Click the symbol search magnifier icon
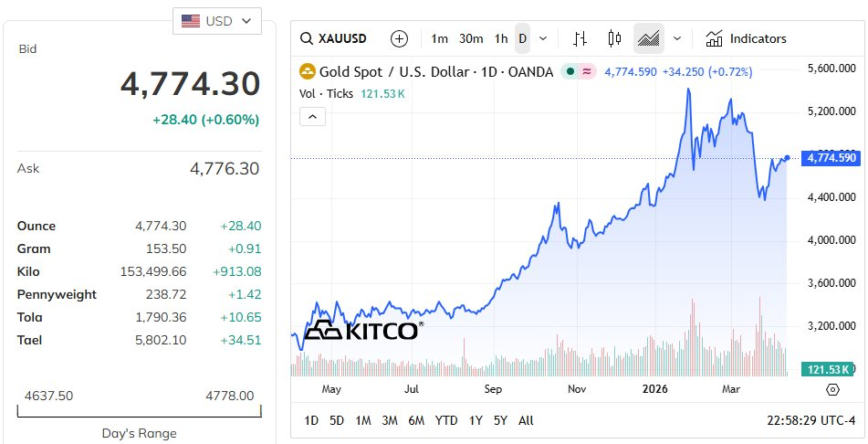Viewport: 868px width, 444px height. click(308, 38)
